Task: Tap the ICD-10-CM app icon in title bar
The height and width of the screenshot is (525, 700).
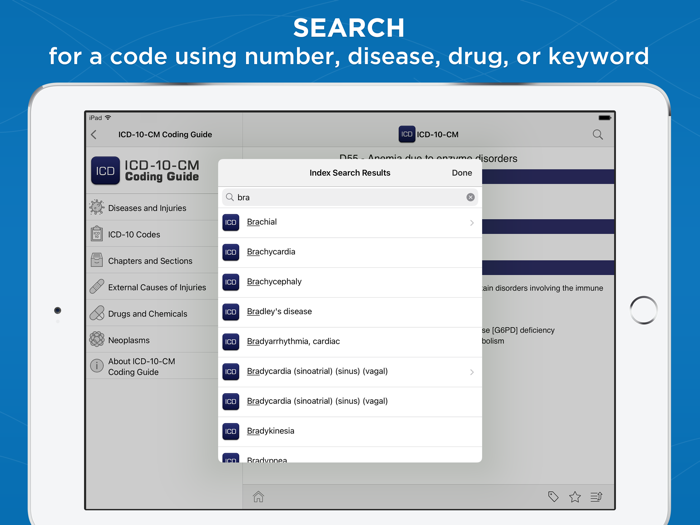Action: coord(407,134)
